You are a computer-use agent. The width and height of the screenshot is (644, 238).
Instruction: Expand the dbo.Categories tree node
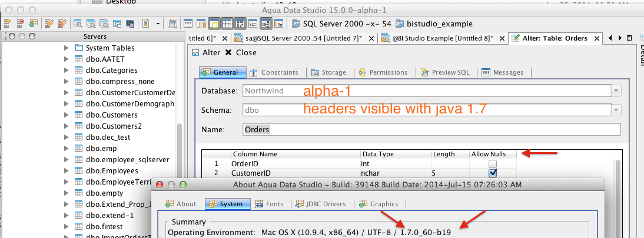coord(67,70)
